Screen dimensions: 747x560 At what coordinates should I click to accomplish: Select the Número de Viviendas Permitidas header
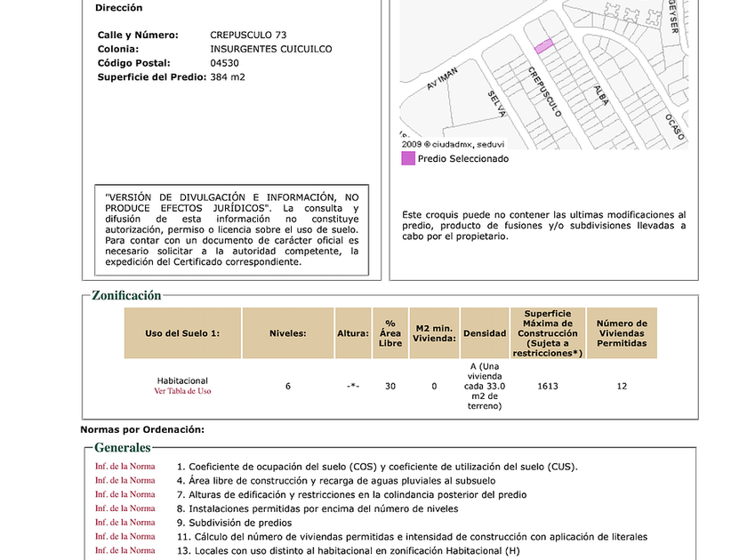[622, 333]
